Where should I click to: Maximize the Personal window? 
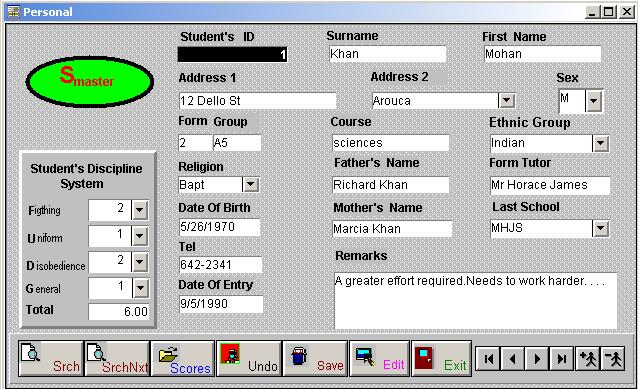(x=608, y=12)
